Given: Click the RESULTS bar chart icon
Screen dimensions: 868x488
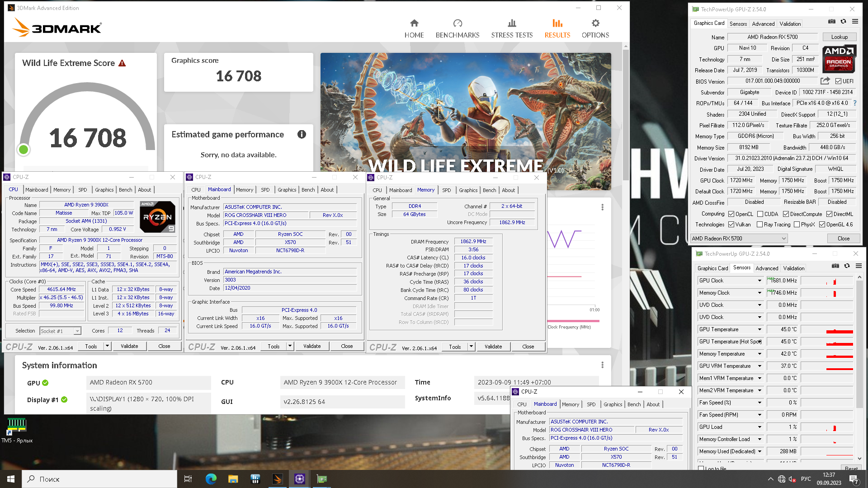Looking at the screenshot, I should pos(557,23).
